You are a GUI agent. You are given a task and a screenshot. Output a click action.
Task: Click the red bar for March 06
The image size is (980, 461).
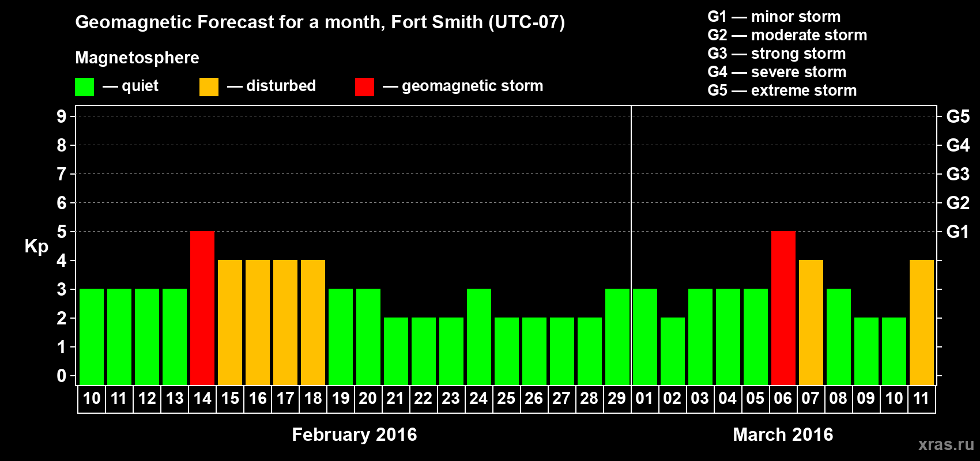[x=783, y=308]
